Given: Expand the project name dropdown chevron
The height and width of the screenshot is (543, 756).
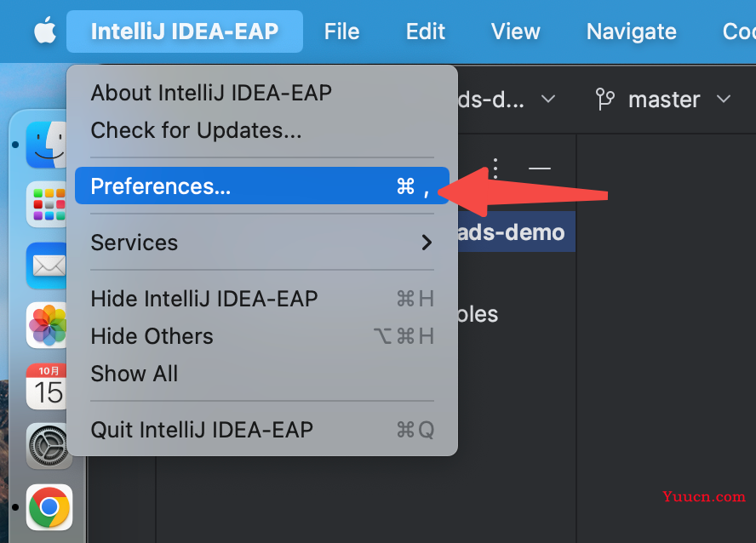Looking at the screenshot, I should 548,100.
